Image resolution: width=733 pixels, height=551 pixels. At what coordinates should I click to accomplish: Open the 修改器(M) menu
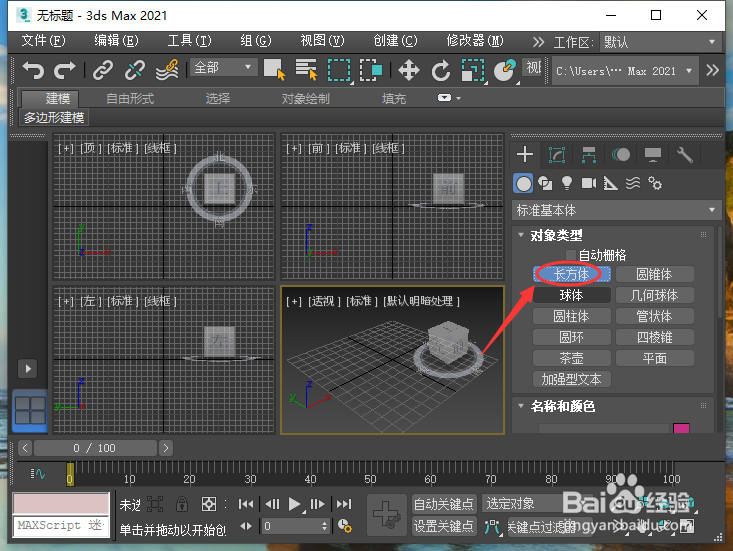coord(474,41)
